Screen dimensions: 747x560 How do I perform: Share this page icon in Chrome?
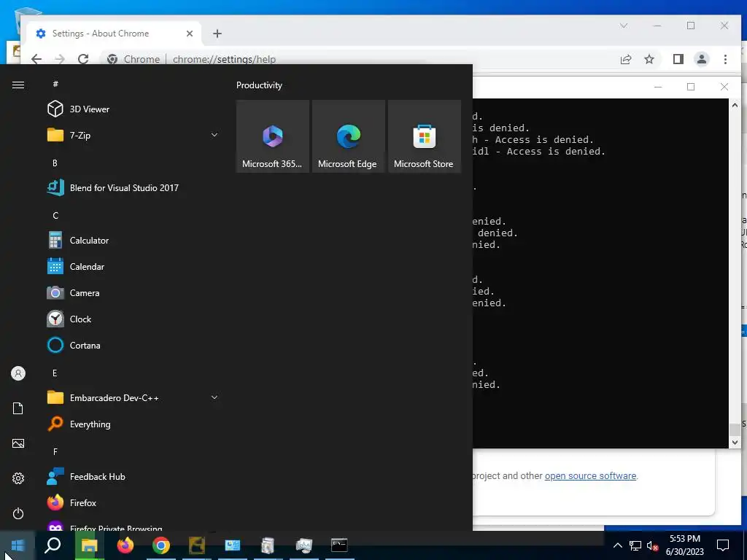pos(625,59)
